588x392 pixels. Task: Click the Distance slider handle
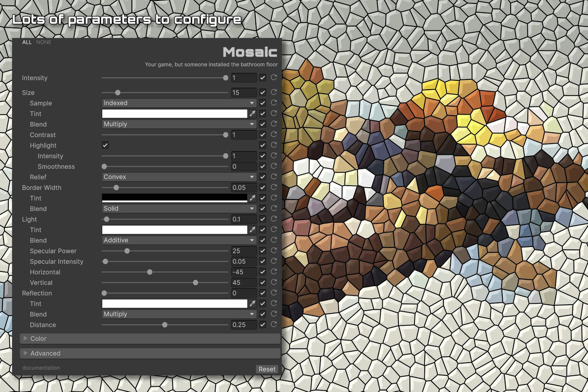[x=165, y=325]
